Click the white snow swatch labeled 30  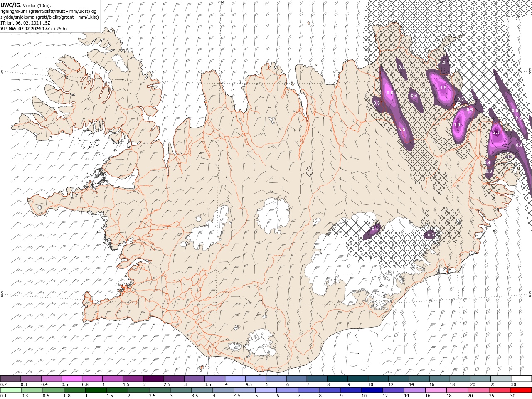[x=521, y=379]
